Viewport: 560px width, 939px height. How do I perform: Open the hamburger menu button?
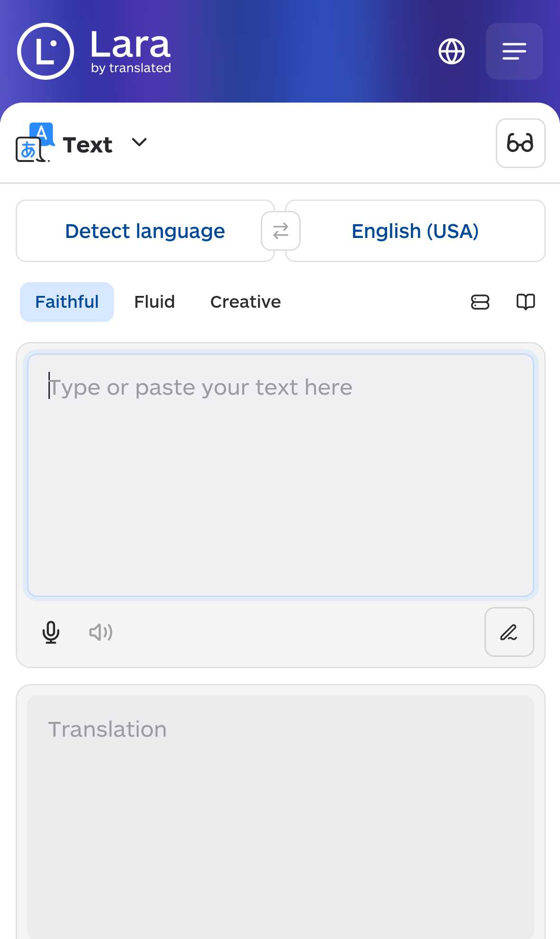(514, 51)
